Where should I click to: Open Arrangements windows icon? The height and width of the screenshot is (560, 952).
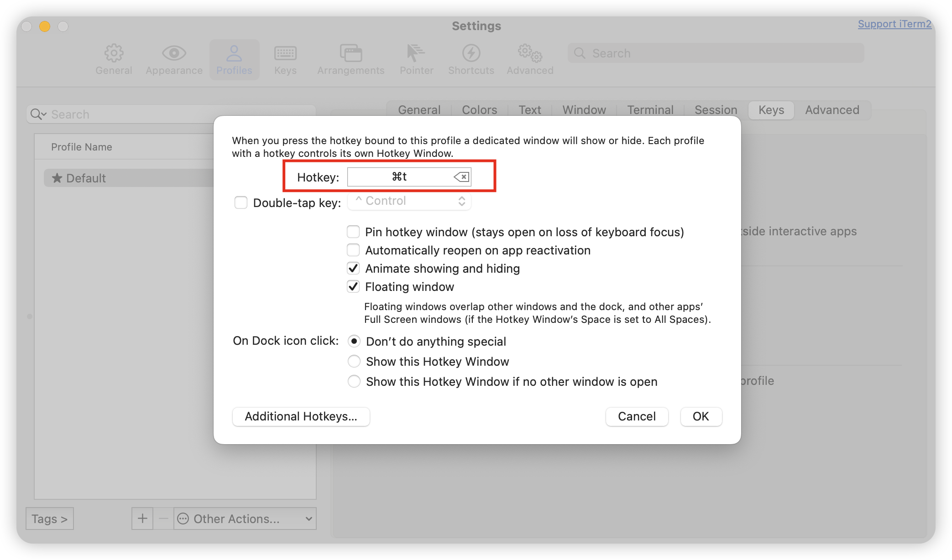pos(350,53)
